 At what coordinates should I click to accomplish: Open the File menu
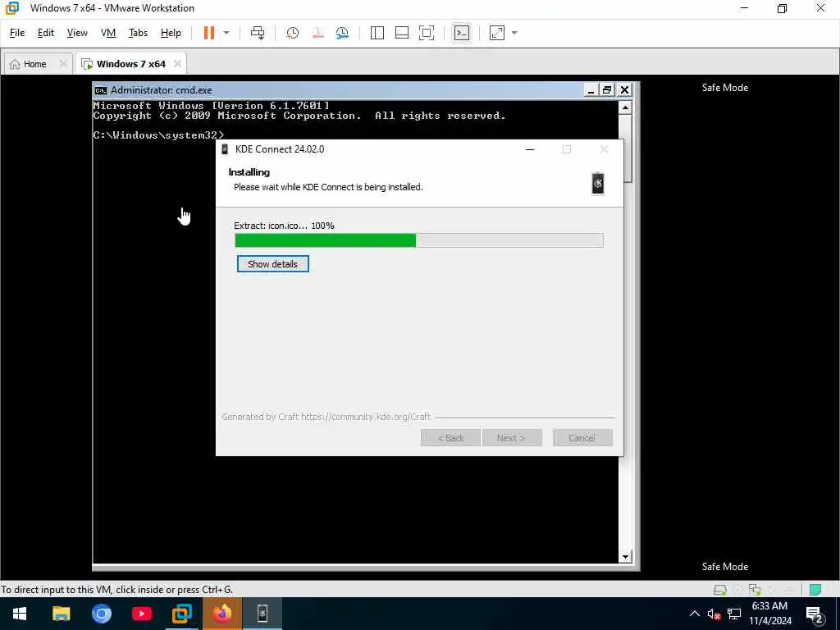coord(17,33)
